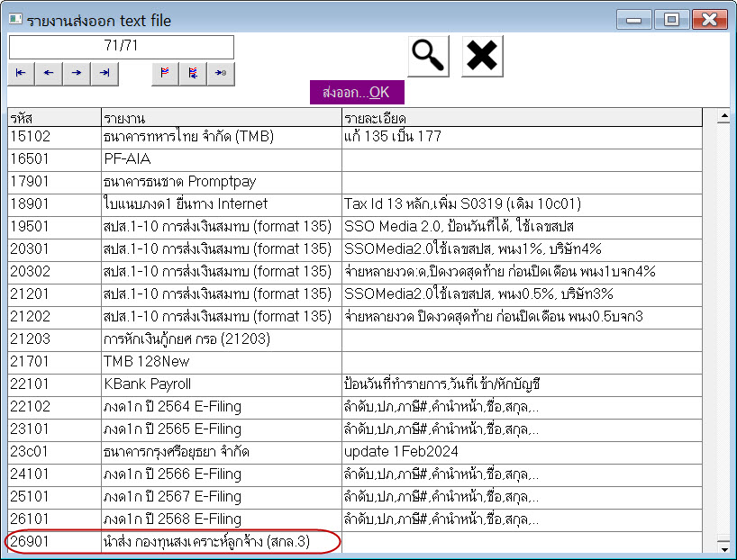This screenshot has height=560, width=737.
Task: Click the purple ส่งออก...OK button
Action: pyautogui.click(x=357, y=92)
